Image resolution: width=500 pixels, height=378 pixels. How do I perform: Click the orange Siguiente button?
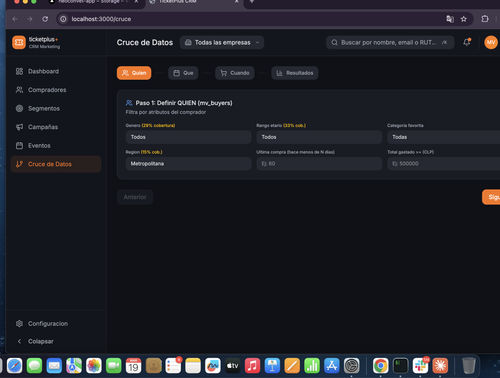click(491, 197)
